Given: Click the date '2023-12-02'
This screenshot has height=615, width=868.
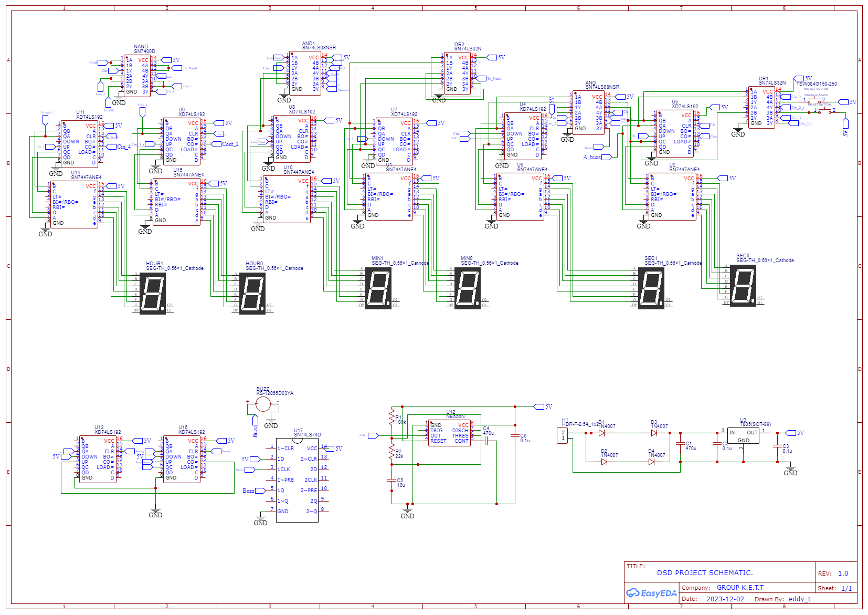Looking at the screenshot, I should [725, 599].
